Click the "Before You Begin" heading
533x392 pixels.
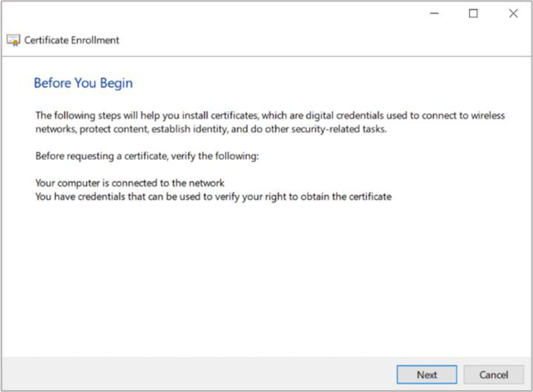click(83, 83)
